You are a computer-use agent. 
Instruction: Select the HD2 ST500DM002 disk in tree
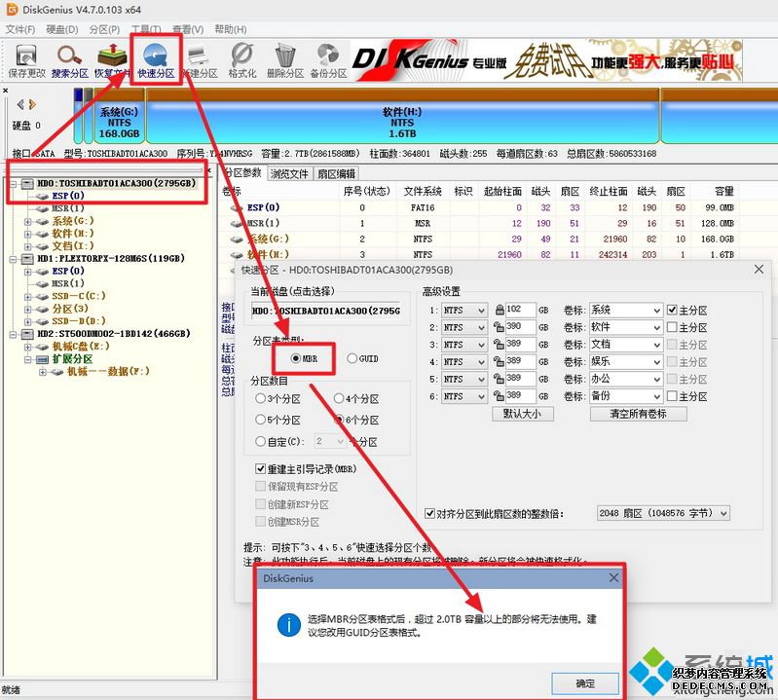coord(114,333)
